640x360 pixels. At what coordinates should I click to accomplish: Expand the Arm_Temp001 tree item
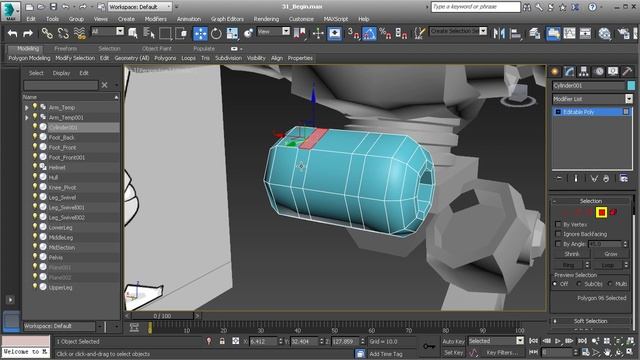tap(27, 118)
